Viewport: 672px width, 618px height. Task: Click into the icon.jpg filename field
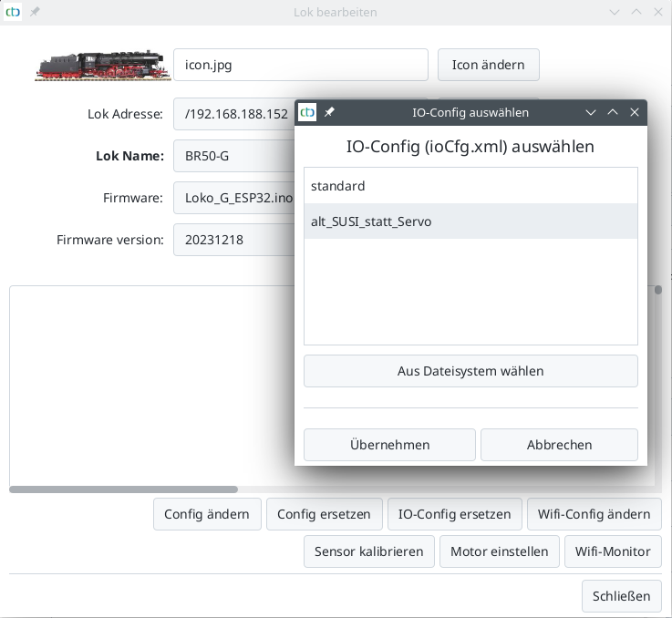click(x=301, y=65)
